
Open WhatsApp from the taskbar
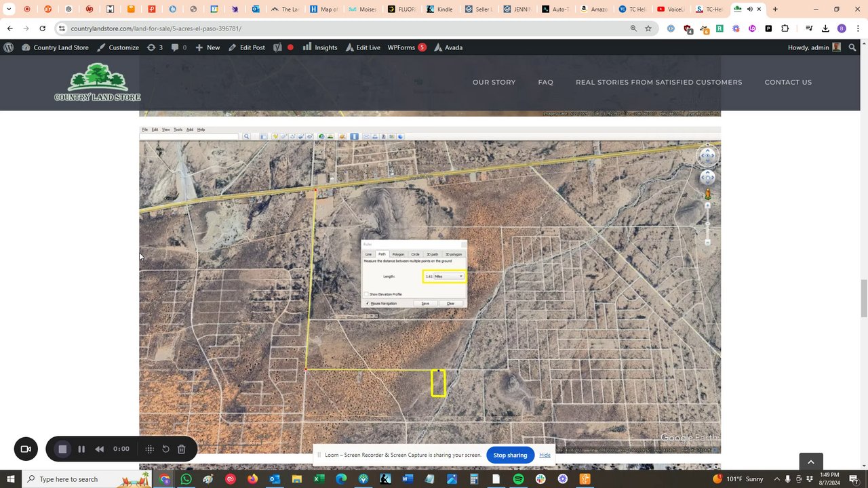tap(186, 479)
